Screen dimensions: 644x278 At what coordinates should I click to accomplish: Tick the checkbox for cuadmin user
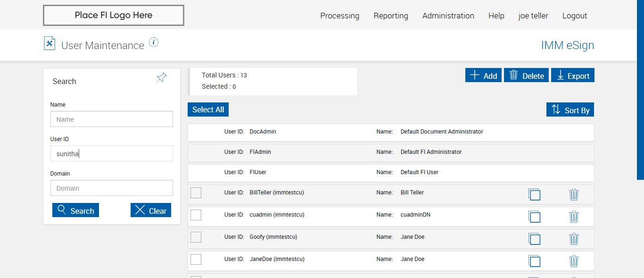(196, 215)
